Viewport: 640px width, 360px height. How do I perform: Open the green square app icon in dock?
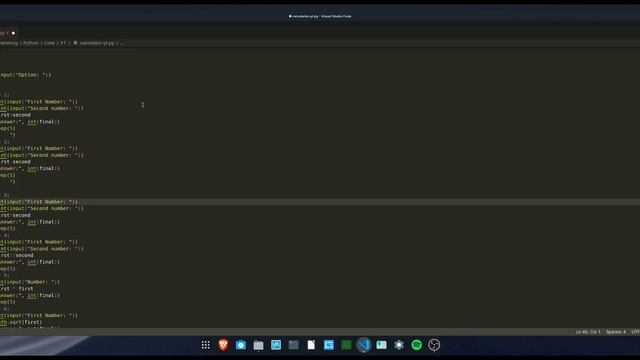[346, 345]
